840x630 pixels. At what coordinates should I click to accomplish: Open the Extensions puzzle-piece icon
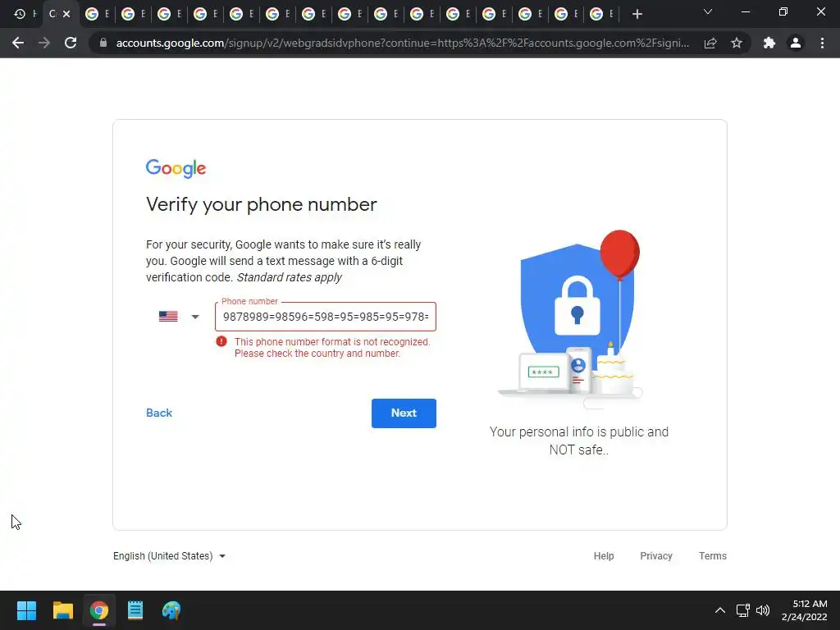click(x=769, y=43)
